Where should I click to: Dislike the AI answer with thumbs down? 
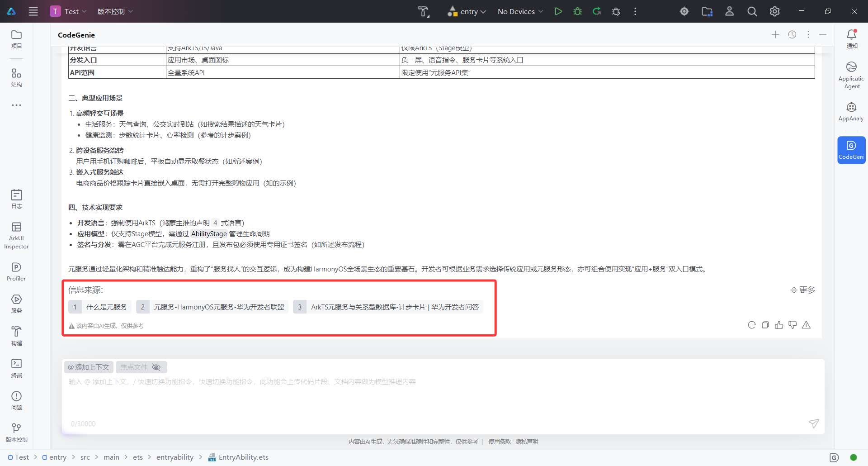pos(793,325)
